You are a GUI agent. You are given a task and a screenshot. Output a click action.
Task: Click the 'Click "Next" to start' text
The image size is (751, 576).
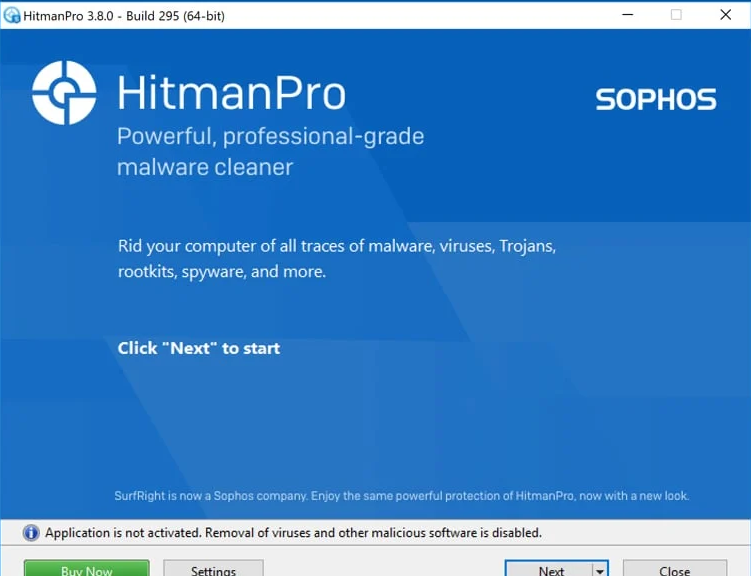(x=199, y=348)
